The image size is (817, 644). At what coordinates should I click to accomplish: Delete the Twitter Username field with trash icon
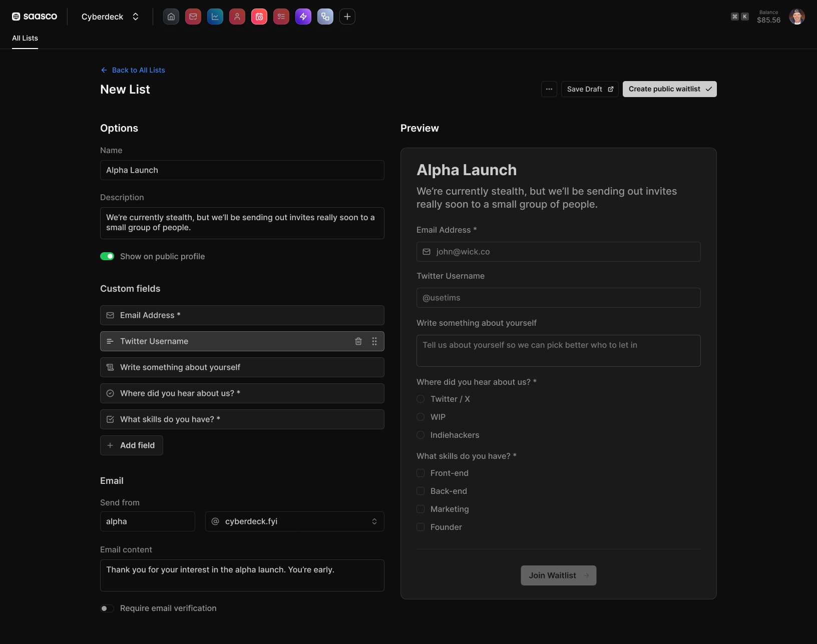(358, 341)
